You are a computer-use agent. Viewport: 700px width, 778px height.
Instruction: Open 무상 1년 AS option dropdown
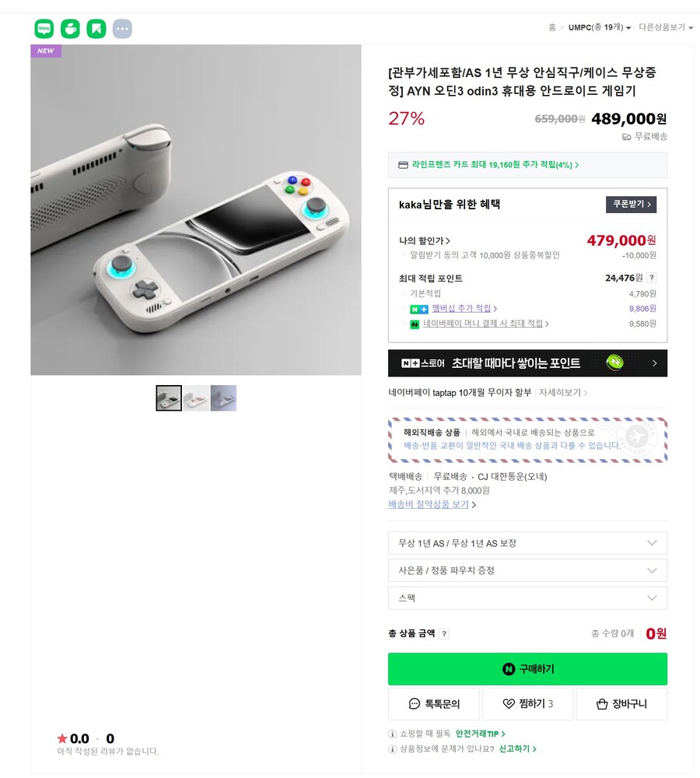527,543
